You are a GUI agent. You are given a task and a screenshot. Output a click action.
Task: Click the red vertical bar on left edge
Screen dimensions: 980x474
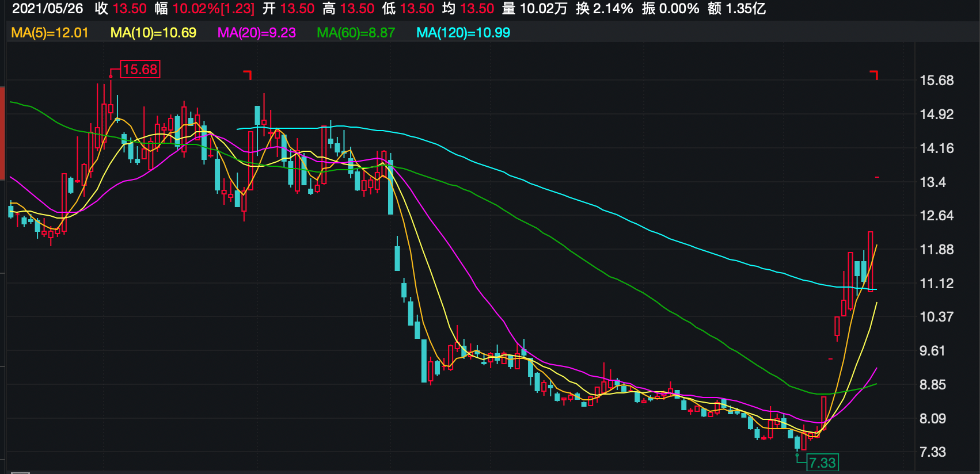click(2, 132)
